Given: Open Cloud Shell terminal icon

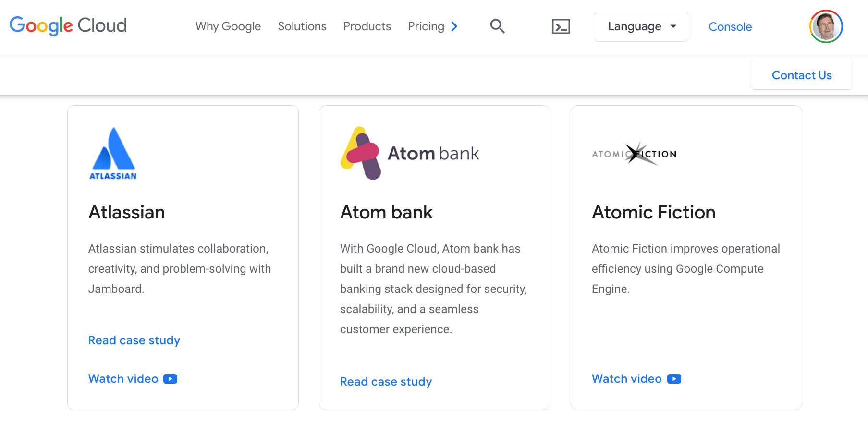Looking at the screenshot, I should pyautogui.click(x=561, y=26).
